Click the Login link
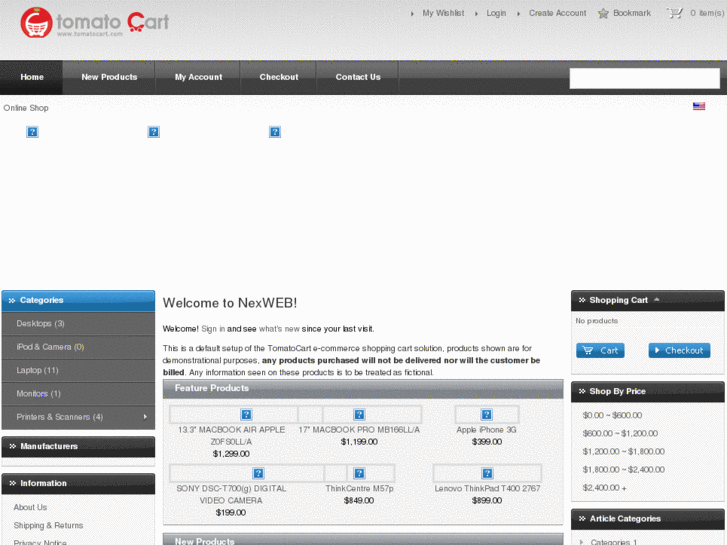Screen dimensions: 727x545 pyautogui.click(x=496, y=13)
